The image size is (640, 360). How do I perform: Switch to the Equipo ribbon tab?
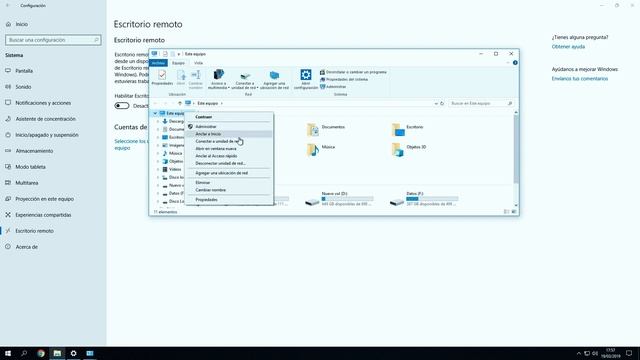178,63
